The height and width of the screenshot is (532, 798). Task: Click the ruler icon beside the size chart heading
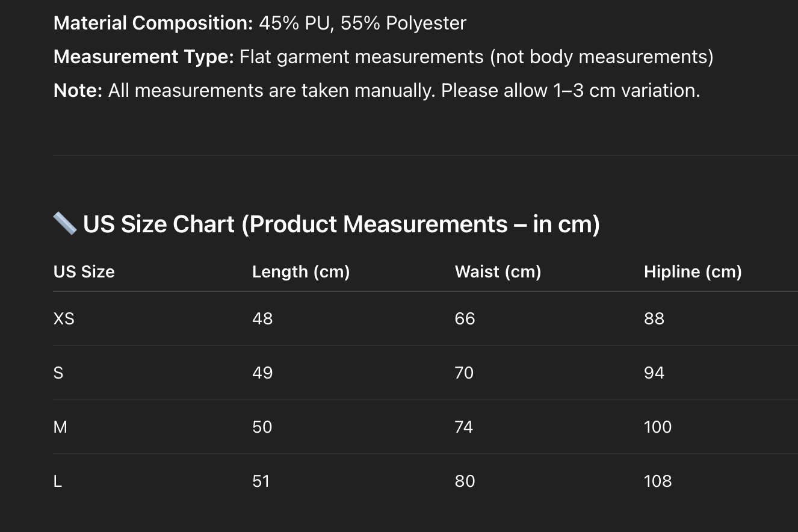coord(65,224)
